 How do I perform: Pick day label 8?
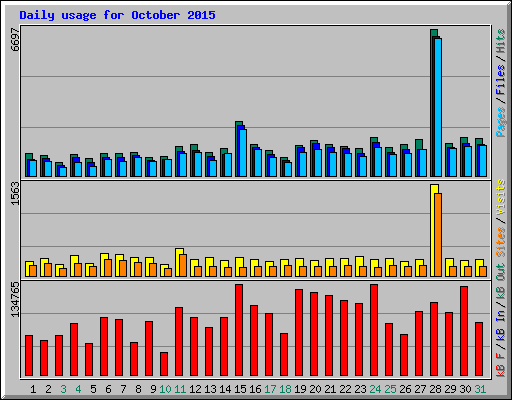[138, 389]
